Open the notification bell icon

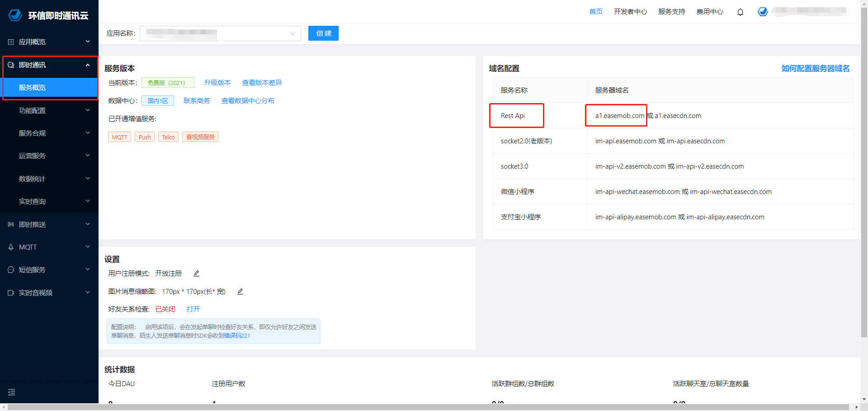pyautogui.click(x=740, y=12)
